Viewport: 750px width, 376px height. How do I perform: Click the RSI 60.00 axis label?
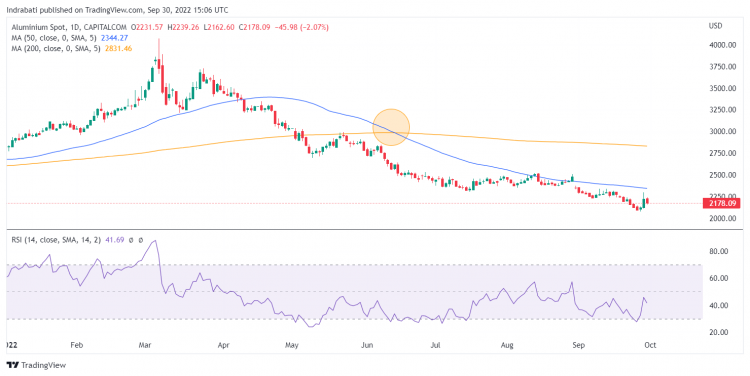tap(720, 278)
